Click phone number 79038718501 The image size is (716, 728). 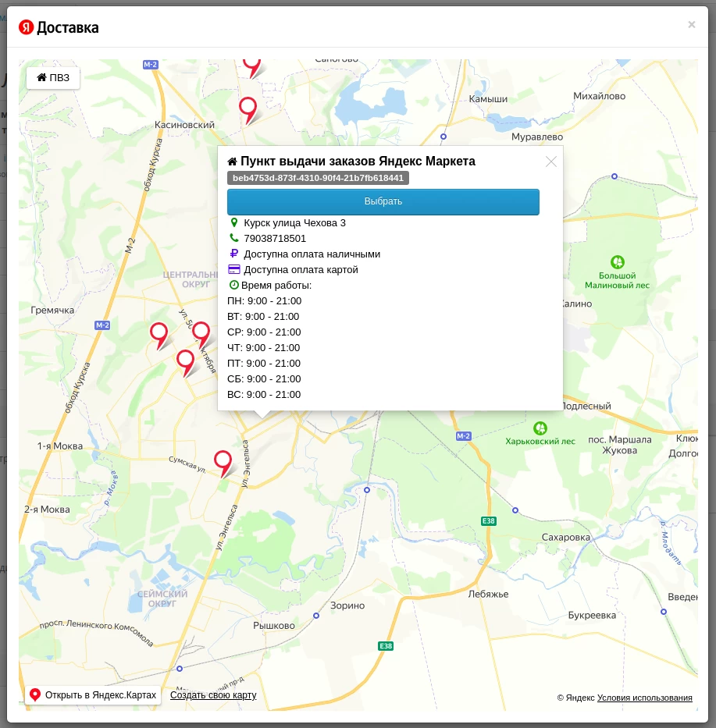coord(275,239)
